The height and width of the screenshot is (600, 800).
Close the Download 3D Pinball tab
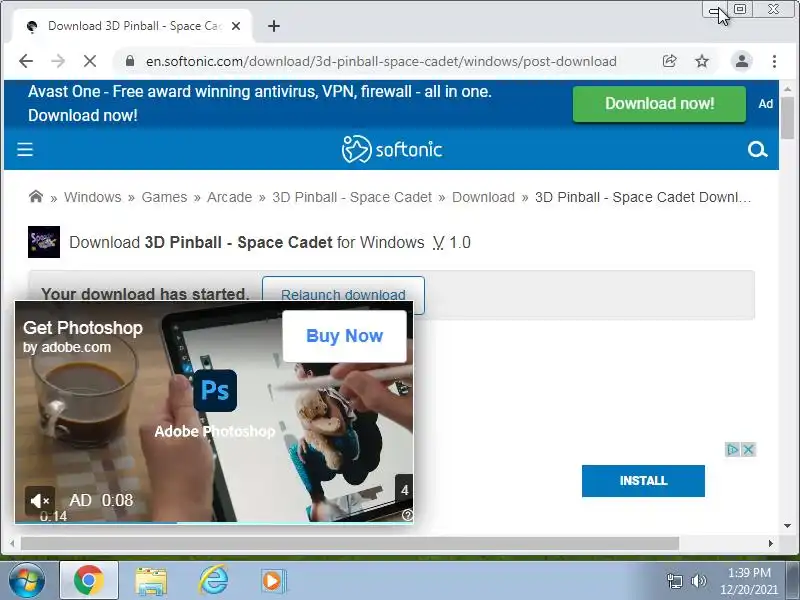236,26
